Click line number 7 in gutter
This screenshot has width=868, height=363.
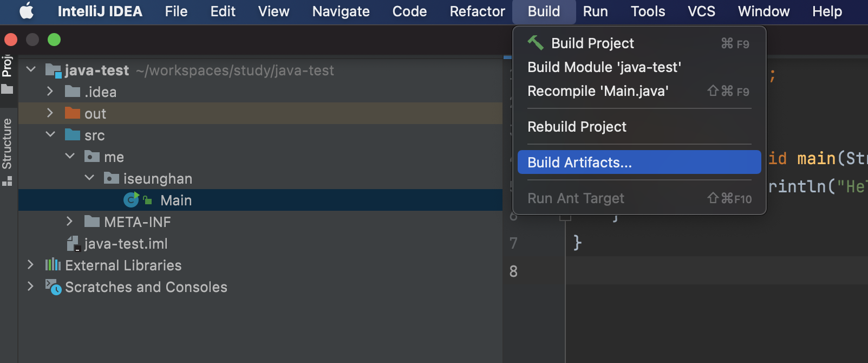pyautogui.click(x=513, y=243)
